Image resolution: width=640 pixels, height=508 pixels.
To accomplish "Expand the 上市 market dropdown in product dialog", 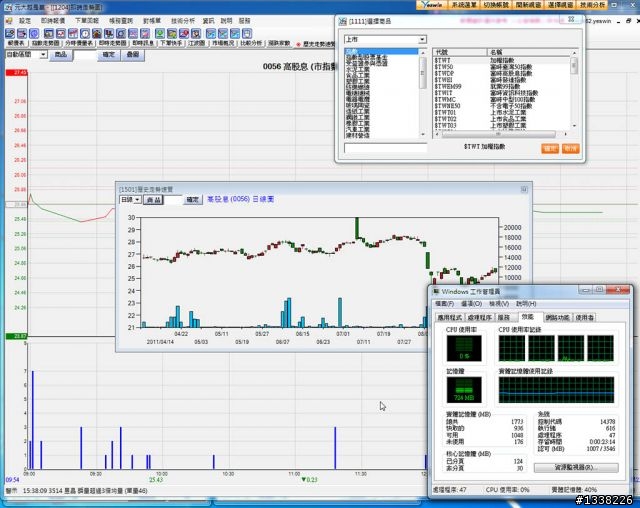I will tap(422, 39).
